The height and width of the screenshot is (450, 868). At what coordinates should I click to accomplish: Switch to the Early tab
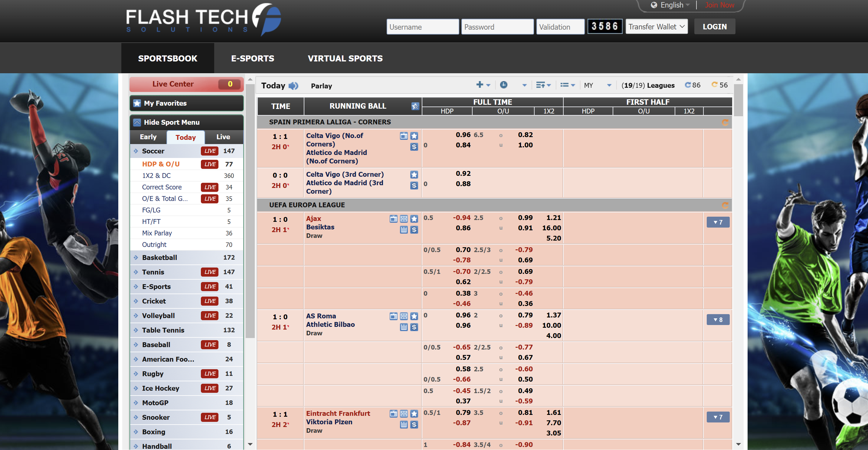pyautogui.click(x=148, y=137)
